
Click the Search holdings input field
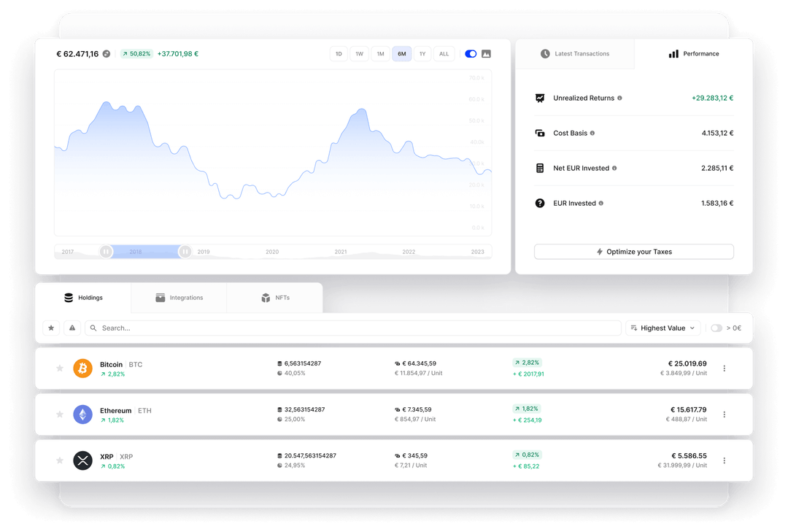click(x=353, y=328)
